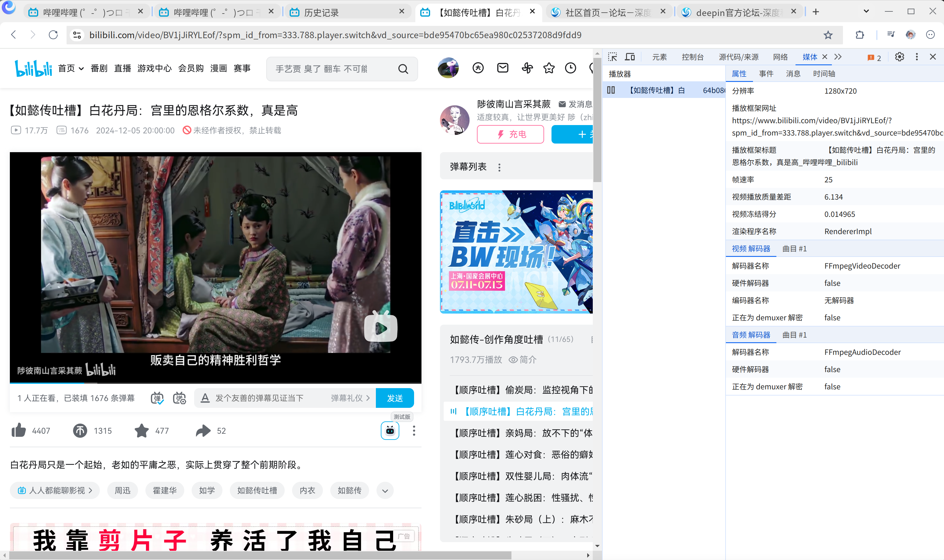
Task: Like the video with thumbs-up icon
Action: point(19,430)
